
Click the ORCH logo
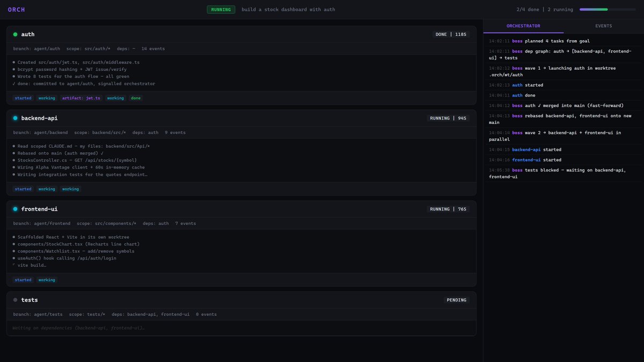point(16,10)
